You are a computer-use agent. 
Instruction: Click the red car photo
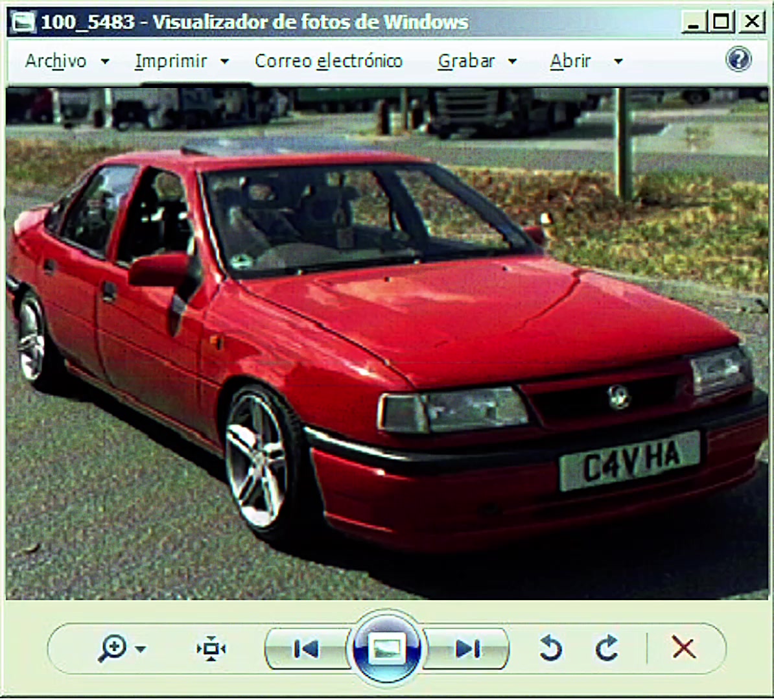[x=387, y=344]
